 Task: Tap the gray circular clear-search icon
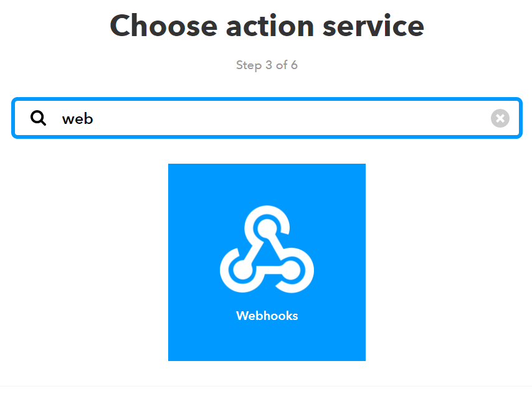tap(500, 118)
